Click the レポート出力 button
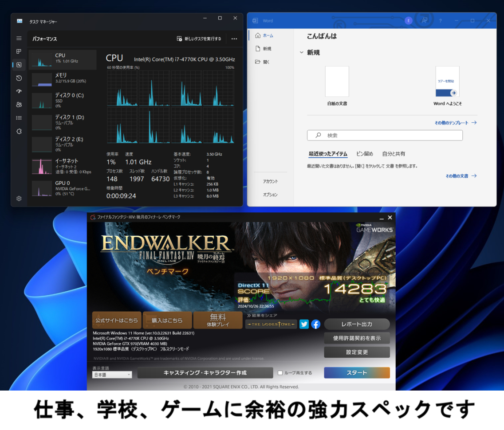Viewport: 504px width, 430px height. pyautogui.click(x=357, y=324)
